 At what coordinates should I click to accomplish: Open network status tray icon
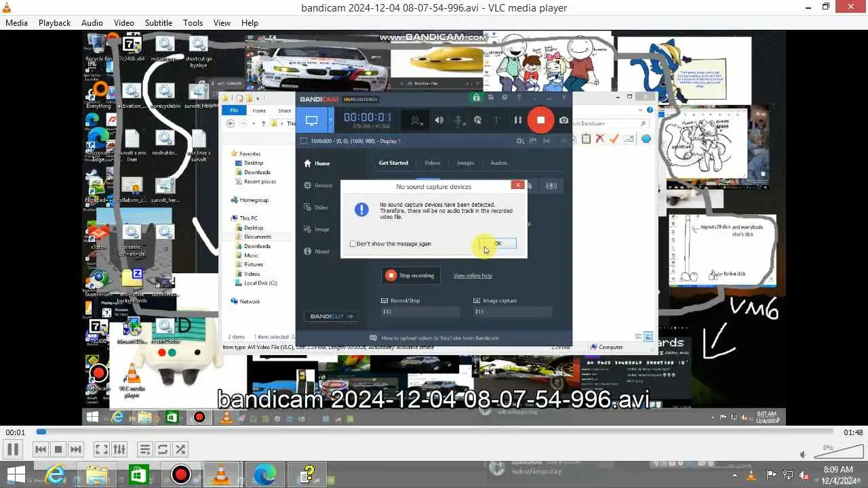[x=787, y=475]
